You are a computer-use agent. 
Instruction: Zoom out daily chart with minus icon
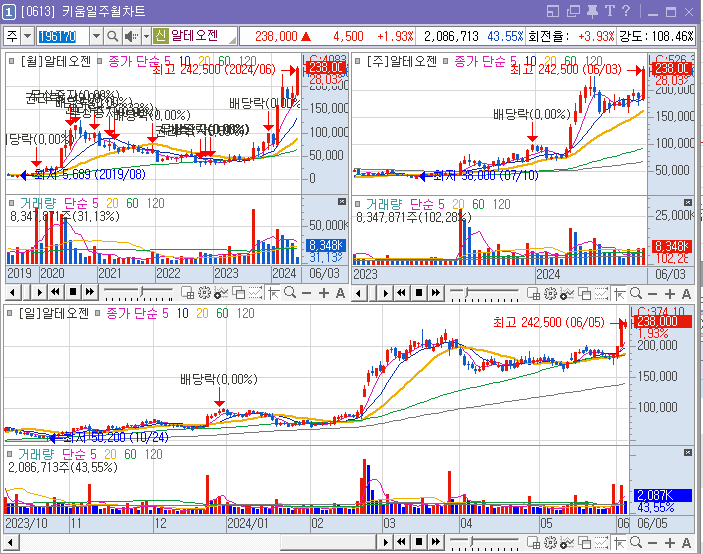653,543
